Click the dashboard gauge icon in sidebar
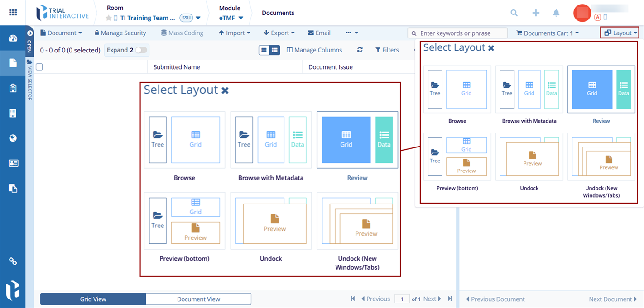 (x=13, y=38)
